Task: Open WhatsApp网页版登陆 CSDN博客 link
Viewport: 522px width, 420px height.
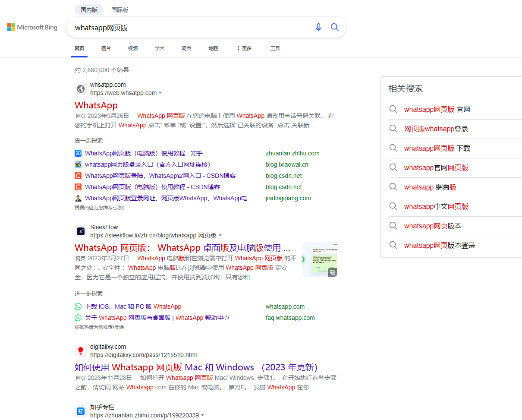Action: click(x=160, y=176)
